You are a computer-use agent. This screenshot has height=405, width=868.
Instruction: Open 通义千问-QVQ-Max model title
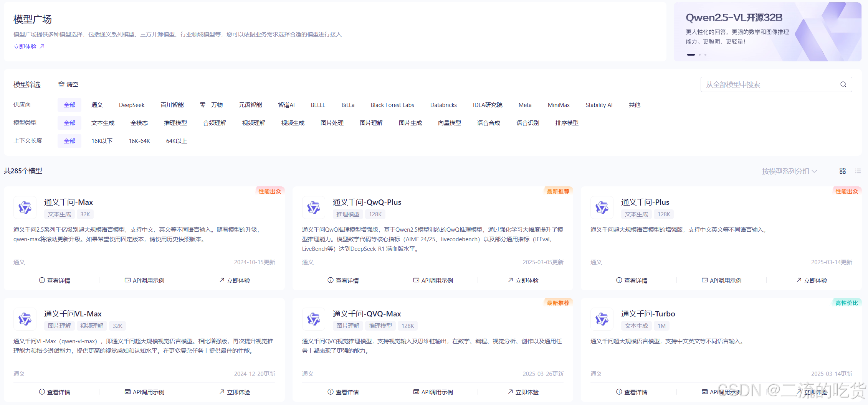[x=367, y=314]
